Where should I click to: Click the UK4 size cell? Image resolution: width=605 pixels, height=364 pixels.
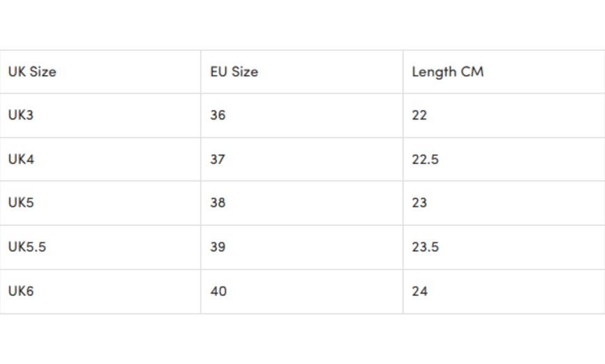(21, 159)
